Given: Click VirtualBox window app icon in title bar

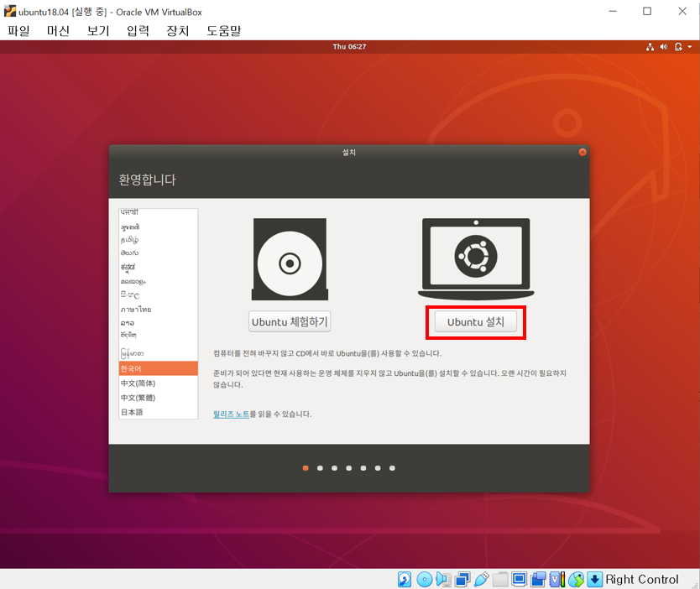Looking at the screenshot, I should click(x=10, y=11).
